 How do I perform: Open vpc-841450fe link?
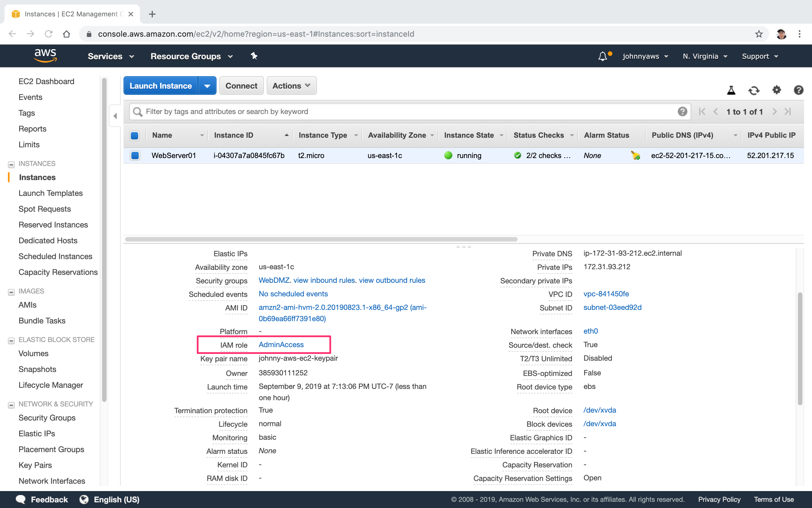pyautogui.click(x=606, y=294)
